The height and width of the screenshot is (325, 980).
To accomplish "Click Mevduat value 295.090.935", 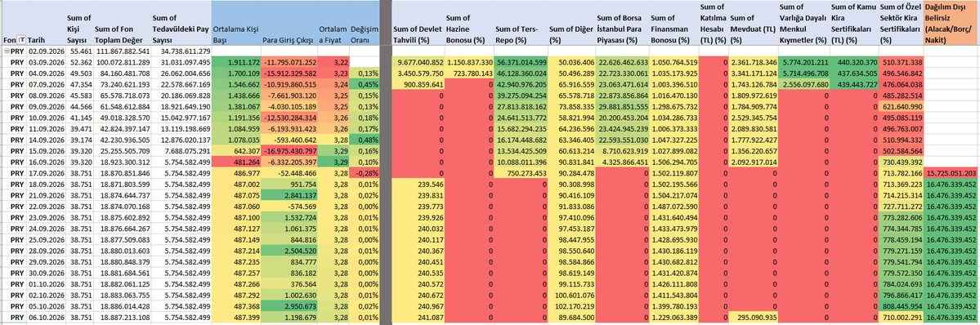I will point(753,318).
